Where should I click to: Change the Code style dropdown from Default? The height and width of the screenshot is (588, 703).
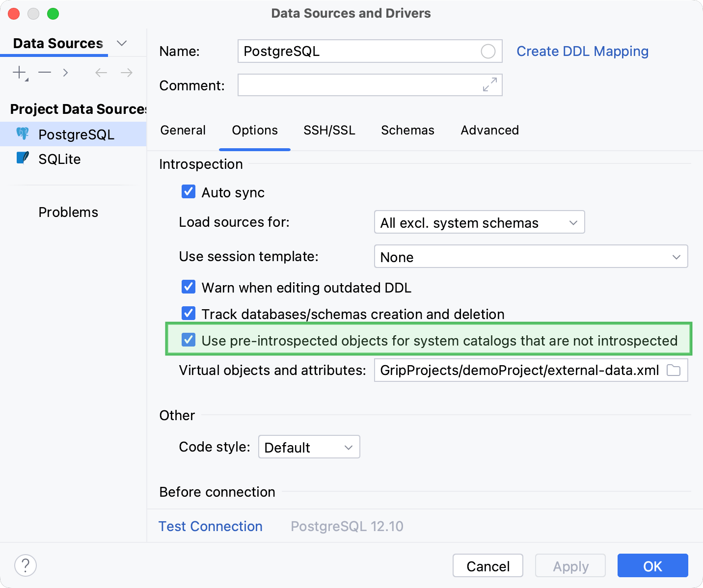309,447
